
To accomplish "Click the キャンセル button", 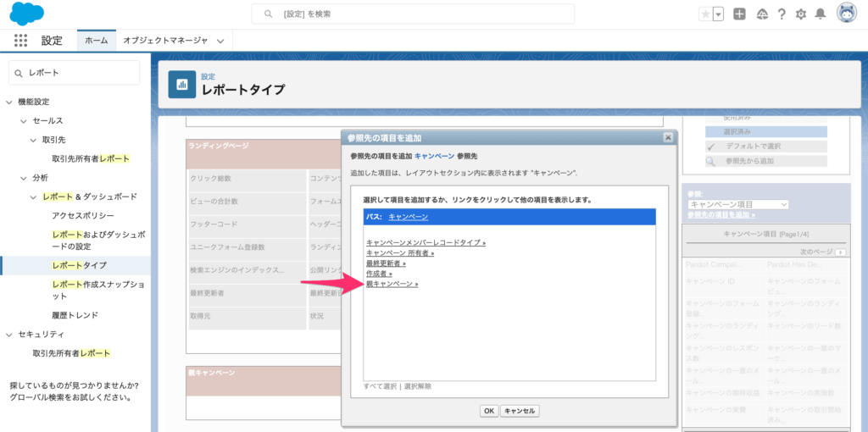I will pyautogui.click(x=520, y=411).
